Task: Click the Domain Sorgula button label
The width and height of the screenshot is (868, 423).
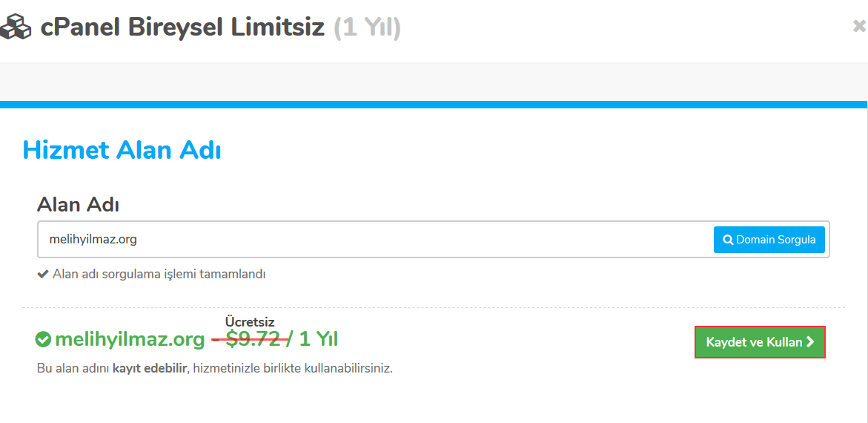Action: [775, 240]
